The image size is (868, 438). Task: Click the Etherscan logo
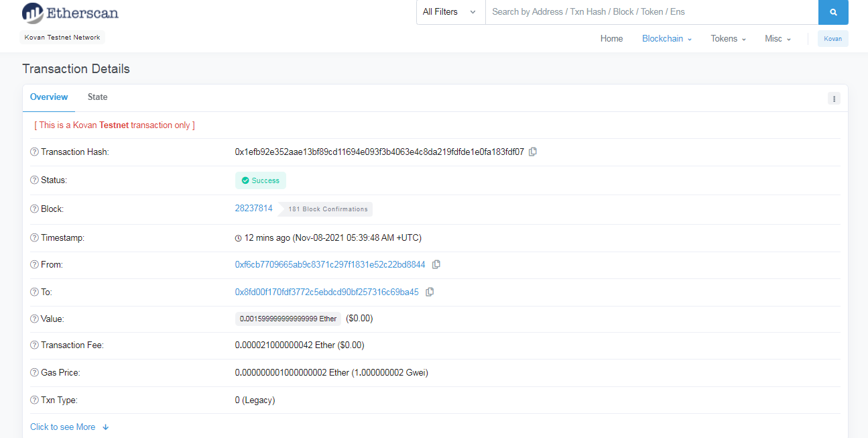tap(70, 13)
